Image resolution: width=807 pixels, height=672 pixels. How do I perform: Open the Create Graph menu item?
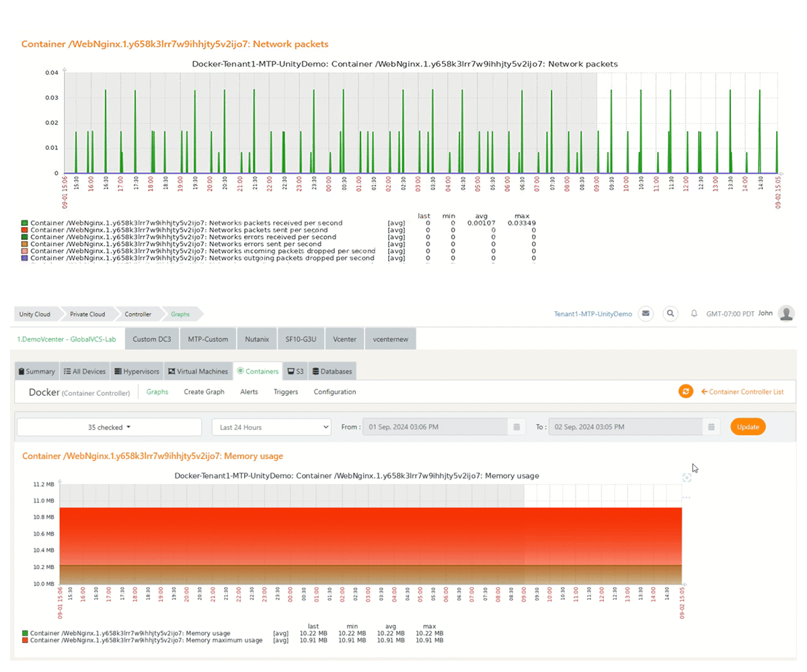click(204, 392)
